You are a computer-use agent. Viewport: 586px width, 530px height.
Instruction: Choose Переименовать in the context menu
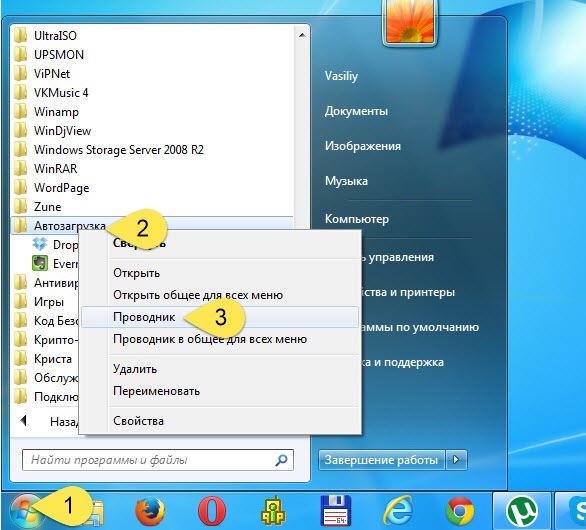tap(157, 391)
